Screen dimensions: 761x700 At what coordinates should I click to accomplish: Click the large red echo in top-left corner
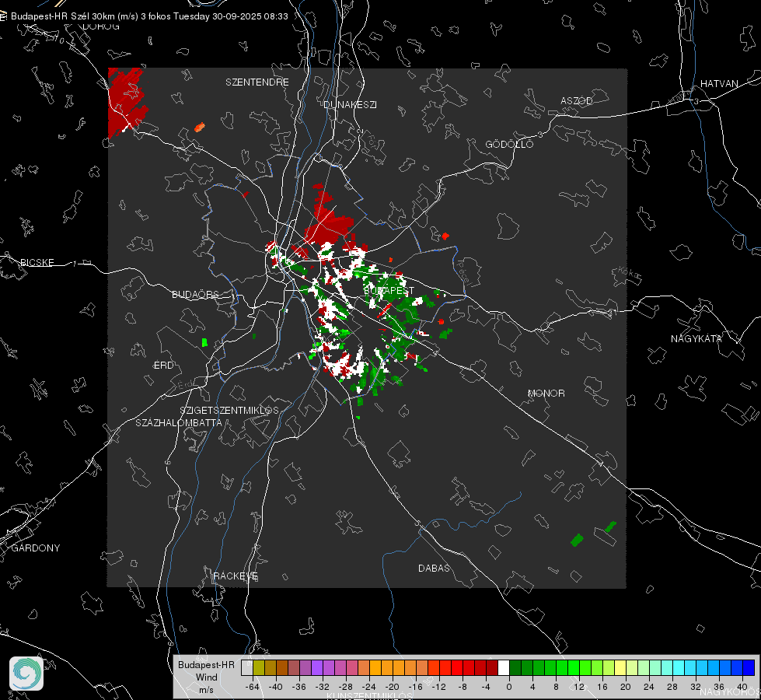click(x=124, y=99)
